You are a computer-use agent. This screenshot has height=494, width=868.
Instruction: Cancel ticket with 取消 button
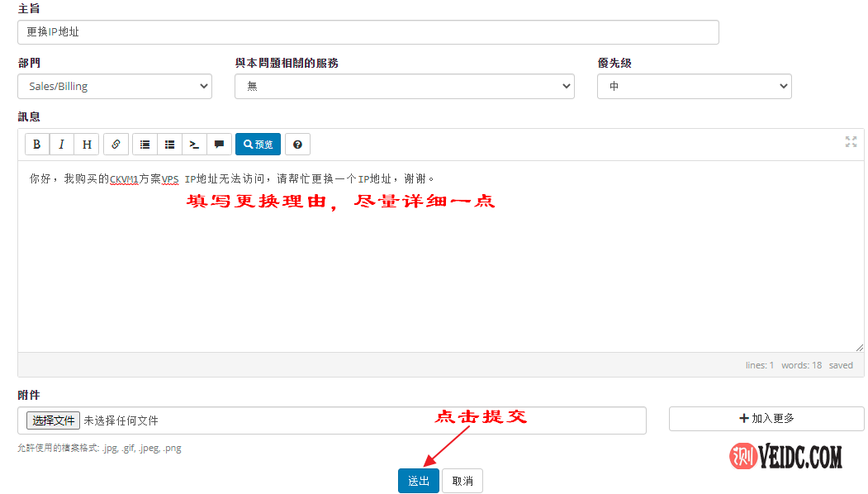462,481
